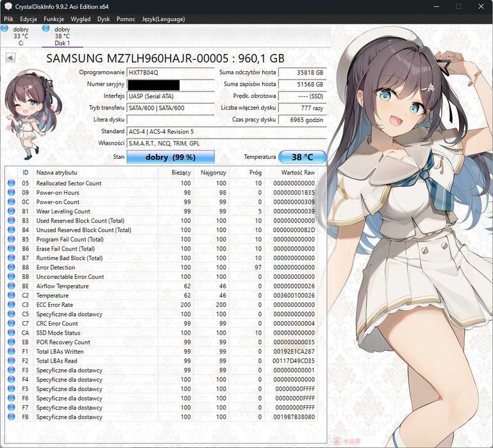
Task: Select the FB raw value 0019B7B38080
Action: (294, 417)
